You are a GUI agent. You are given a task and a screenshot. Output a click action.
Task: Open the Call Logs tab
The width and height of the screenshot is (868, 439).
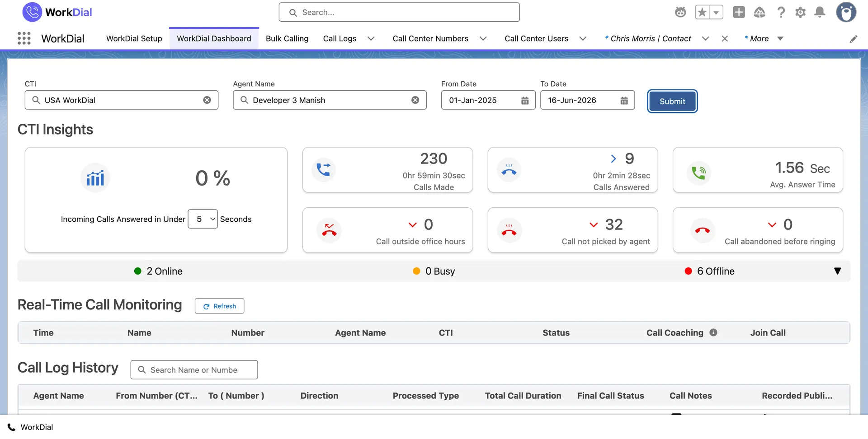[x=340, y=39]
